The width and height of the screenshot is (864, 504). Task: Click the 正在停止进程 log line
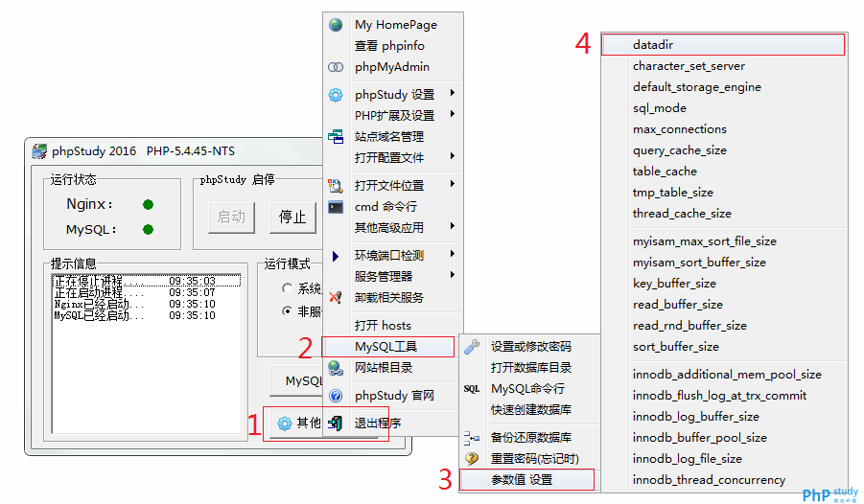pos(147,281)
